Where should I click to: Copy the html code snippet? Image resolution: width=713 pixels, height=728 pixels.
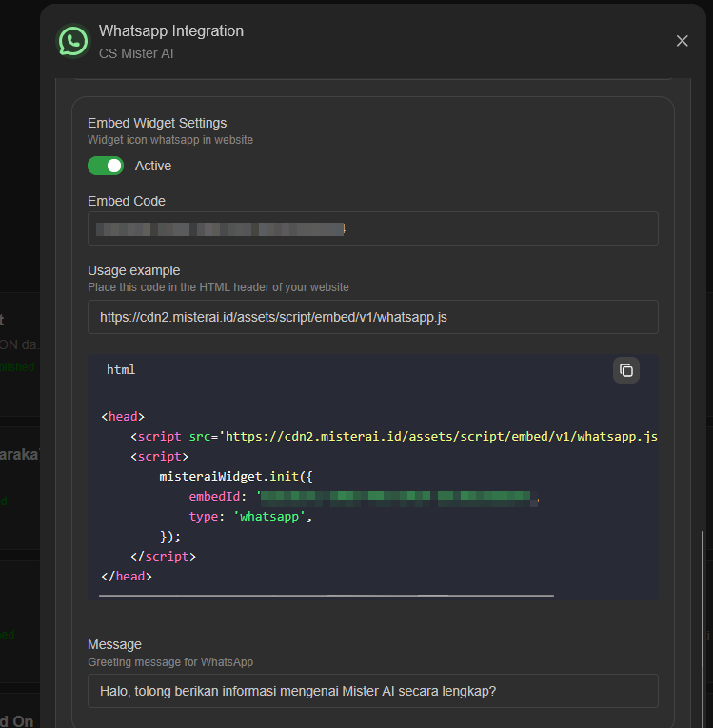(625, 370)
